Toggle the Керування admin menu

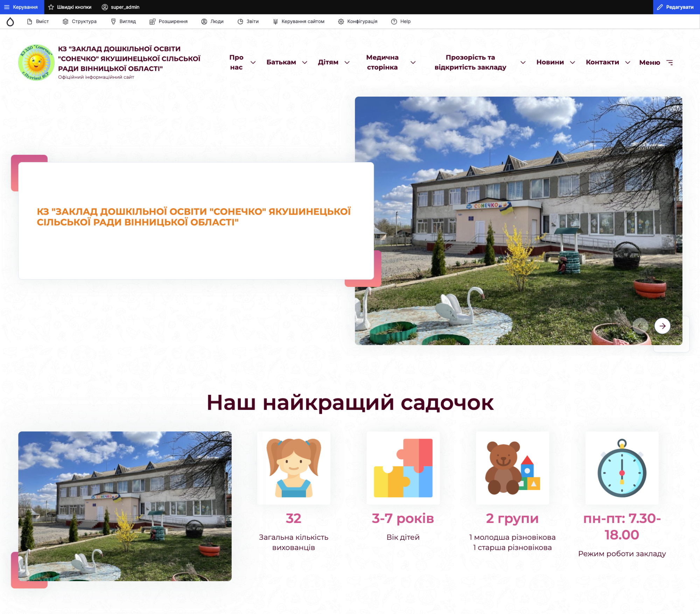tap(22, 7)
